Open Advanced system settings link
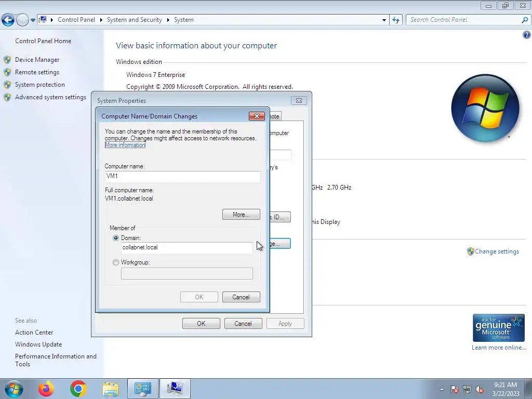Screen dimensions: 532x399 tap(50, 97)
